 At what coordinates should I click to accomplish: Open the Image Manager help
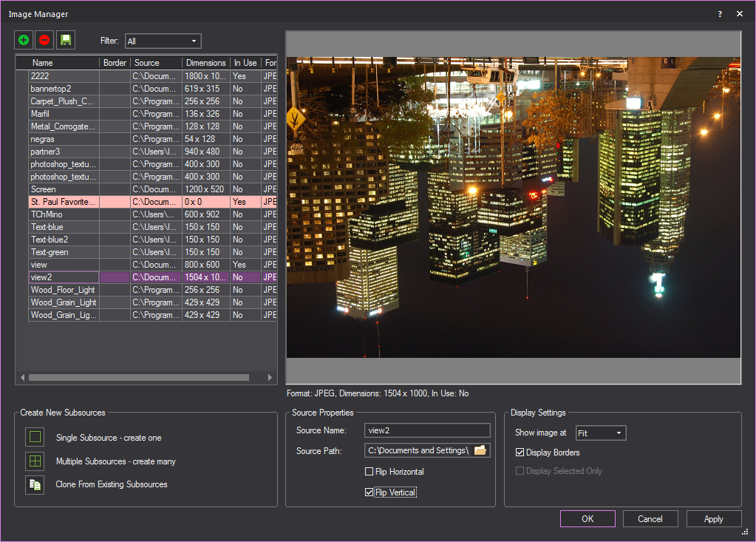click(719, 13)
